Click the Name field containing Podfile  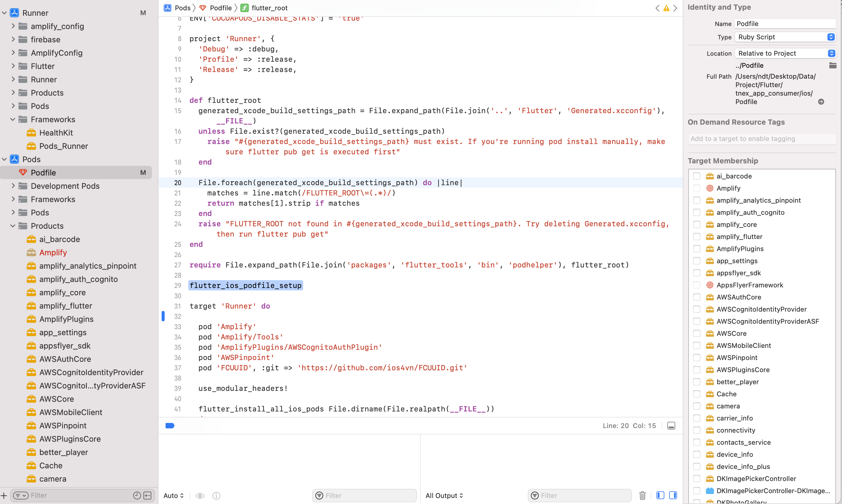point(785,24)
